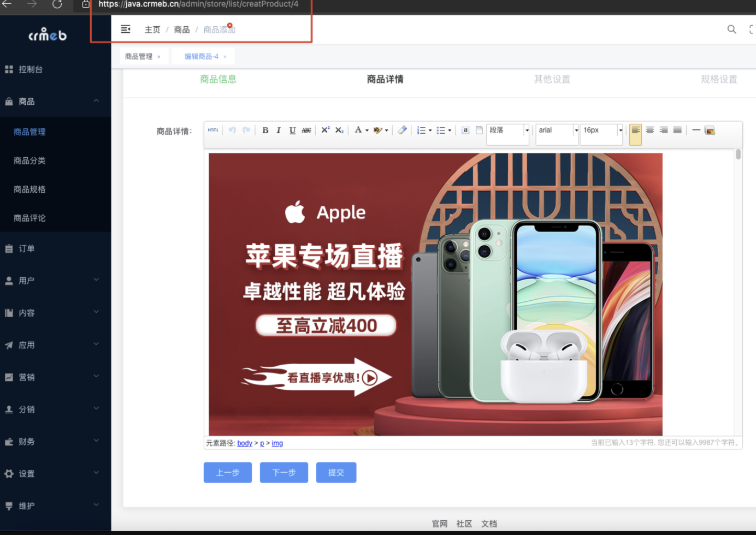Click the underline toolbar icon
The width and height of the screenshot is (756, 535).
292,130
